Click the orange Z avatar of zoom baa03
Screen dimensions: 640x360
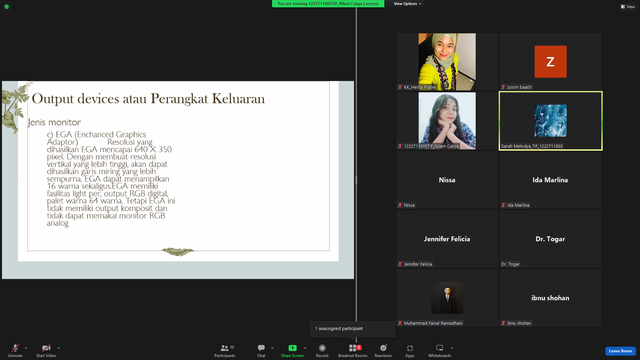[550, 62]
